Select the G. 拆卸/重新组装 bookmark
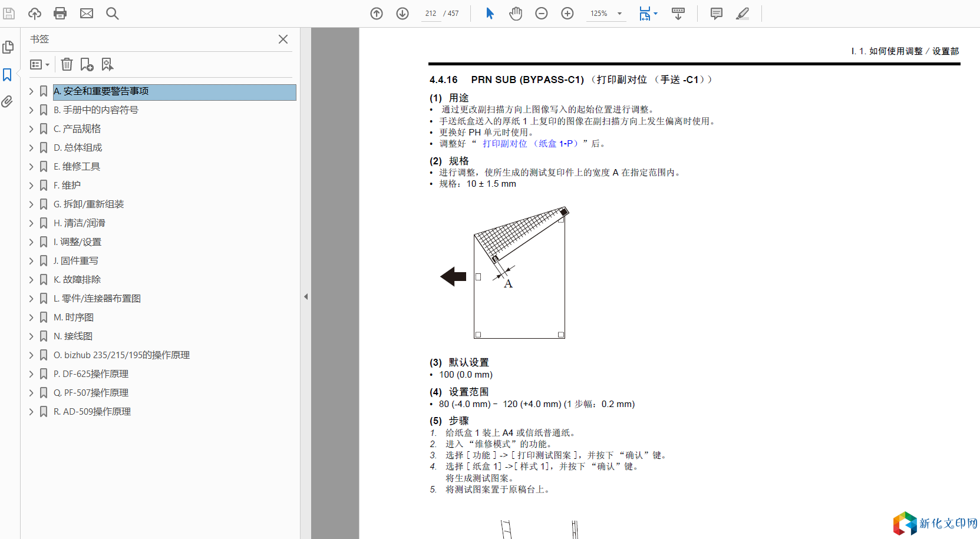Screen dimensions: 980x539 pyautogui.click(x=88, y=204)
